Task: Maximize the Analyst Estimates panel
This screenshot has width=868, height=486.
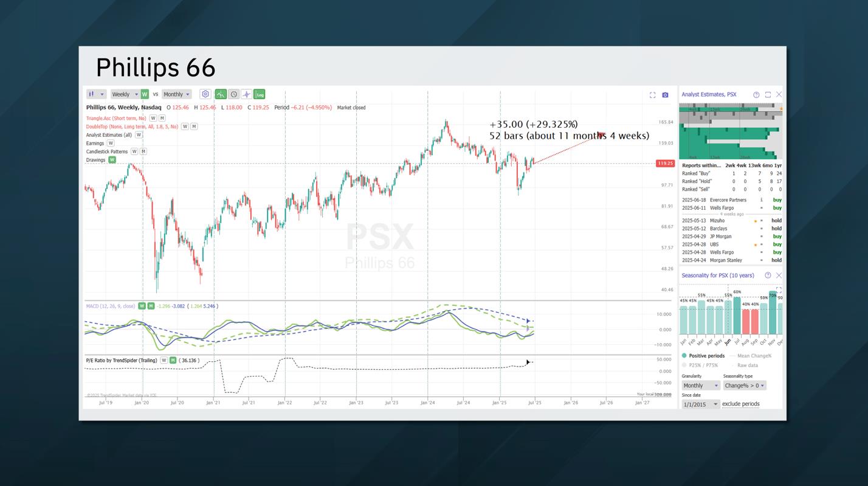Action: [x=768, y=95]
